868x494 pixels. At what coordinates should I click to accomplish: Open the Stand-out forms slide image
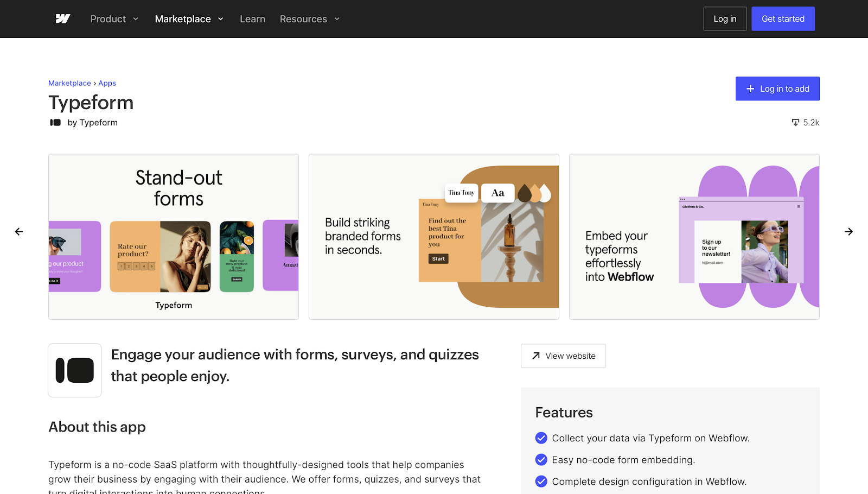coord(174,237)
